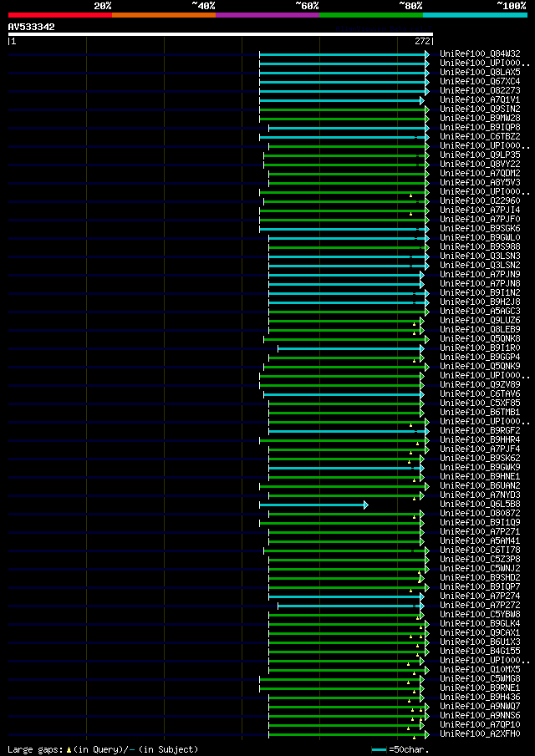The image size is (535, 756).
Task: Open the UniRef100_B9SGK6 entry
Action: [480, 228]
